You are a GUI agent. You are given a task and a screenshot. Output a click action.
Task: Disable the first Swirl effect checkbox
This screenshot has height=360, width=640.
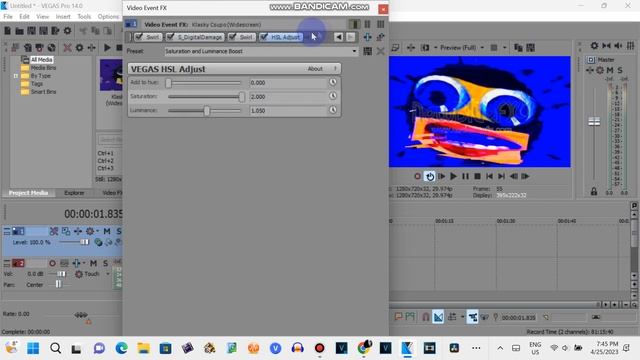click(139, 37)
